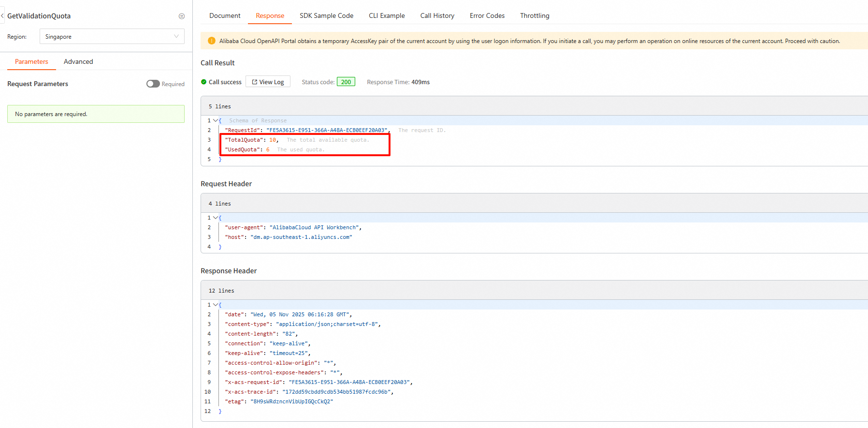Click the "connection" keep-alive header line
Image resolution: width=868 pixels, height=428 pixels.
(x=267, y=343)
